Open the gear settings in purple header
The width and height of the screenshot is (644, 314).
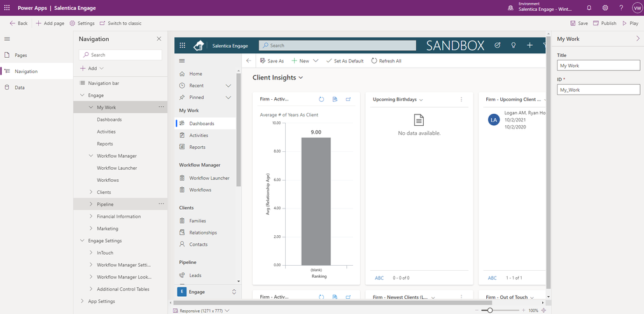tap(605, 8)
